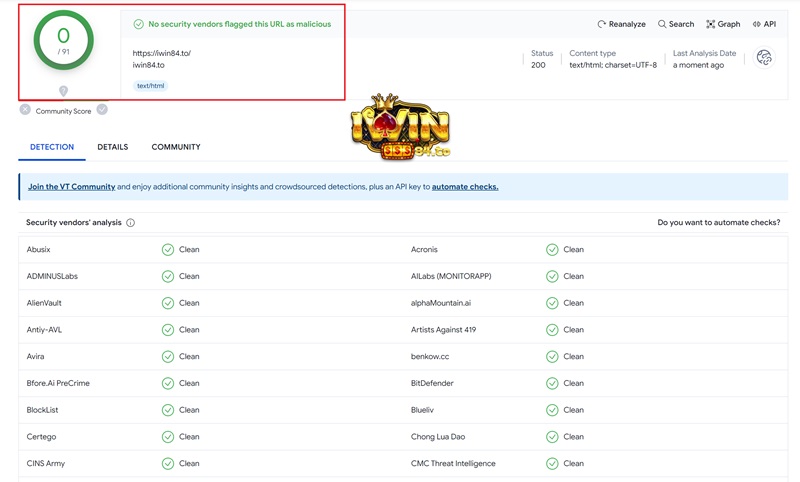Click the Antiy-AVL vendor name
Screen dimensions: 800x482
(44, 329)
